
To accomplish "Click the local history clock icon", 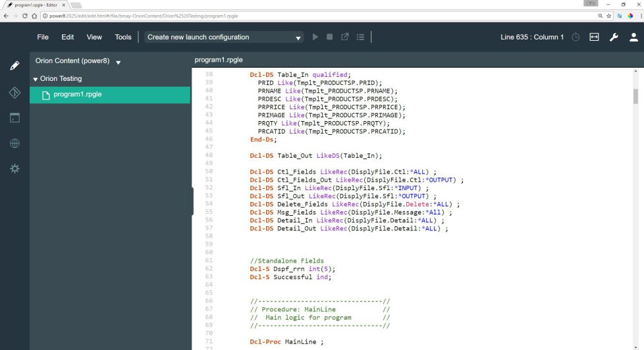I will (x=576, y=37).
